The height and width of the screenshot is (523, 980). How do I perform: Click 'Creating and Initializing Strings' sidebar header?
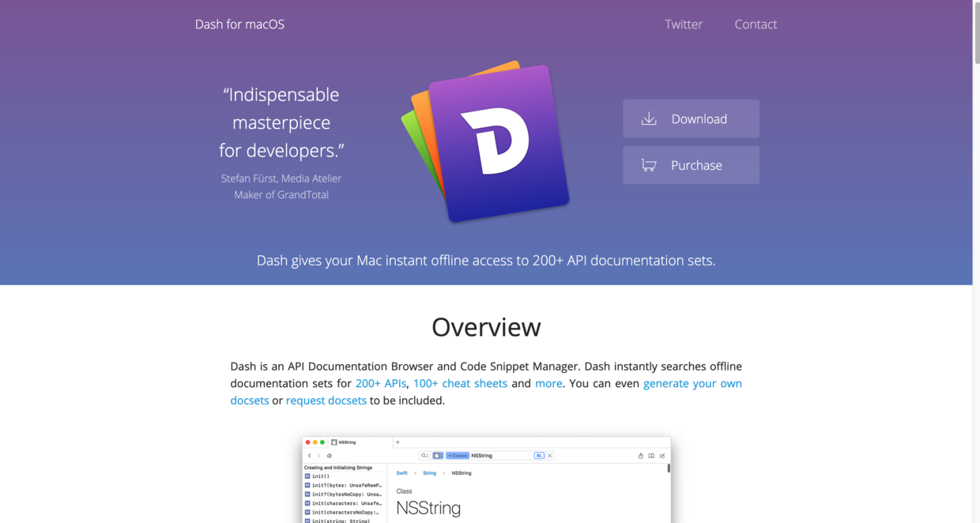pos(338,468)
